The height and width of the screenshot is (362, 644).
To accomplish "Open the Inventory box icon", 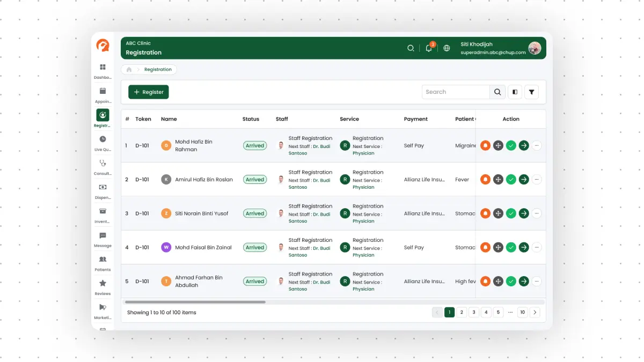I will point(103,211).
